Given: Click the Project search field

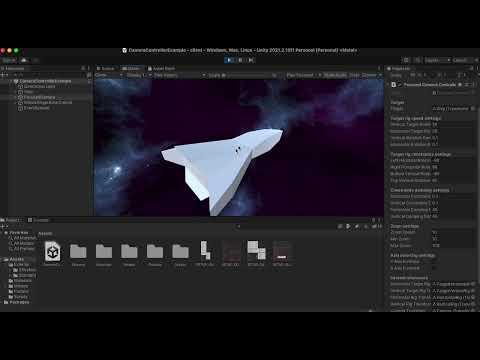Looking at the screenshot, I should [287, 227].
